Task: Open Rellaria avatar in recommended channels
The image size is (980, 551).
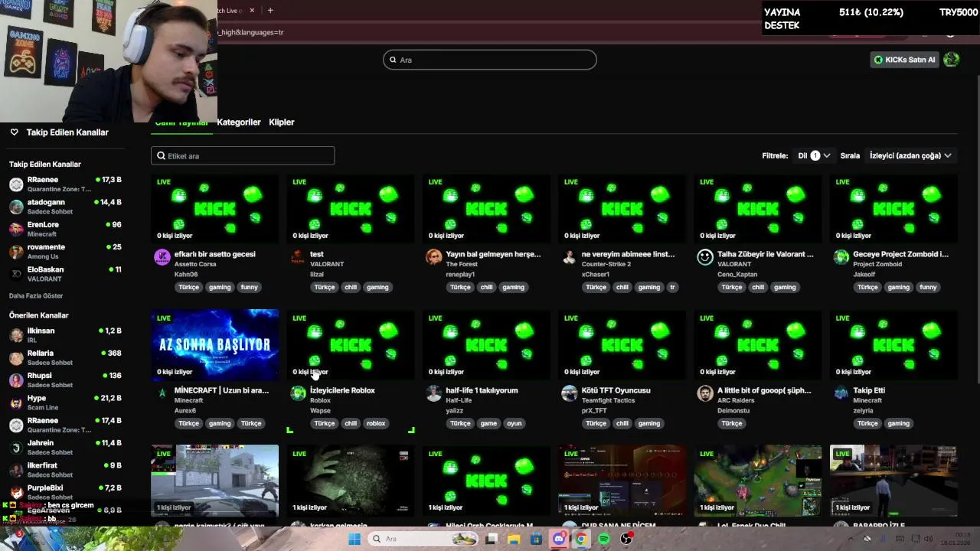Action: [16, 357]
